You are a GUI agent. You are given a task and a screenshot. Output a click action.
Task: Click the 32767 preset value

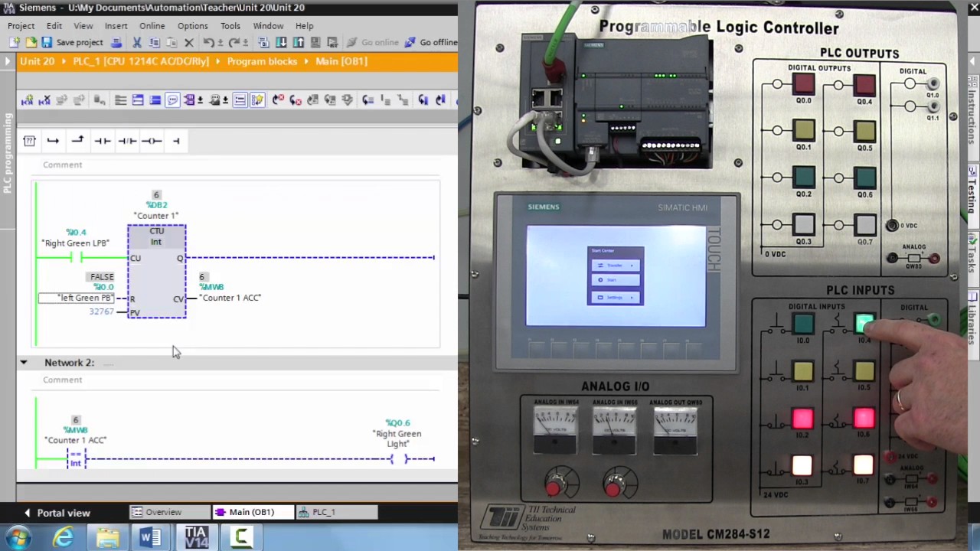(x=101, y=311)
